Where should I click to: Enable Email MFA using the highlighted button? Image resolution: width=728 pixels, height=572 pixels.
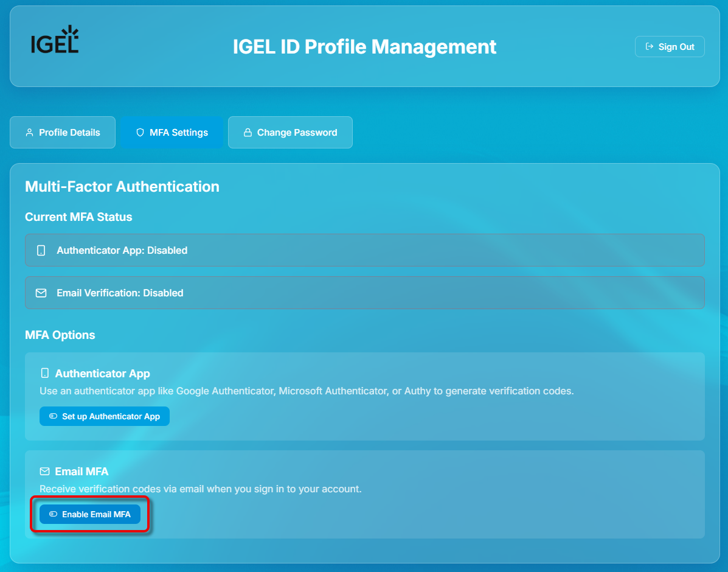89,514
